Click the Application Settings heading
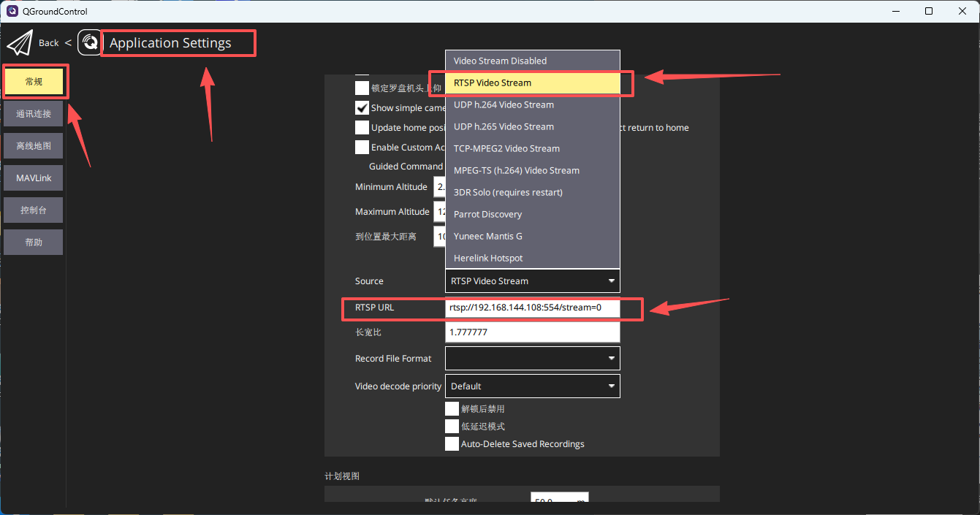The height and width of the screenshot is (515, 980). click(170, 43)
